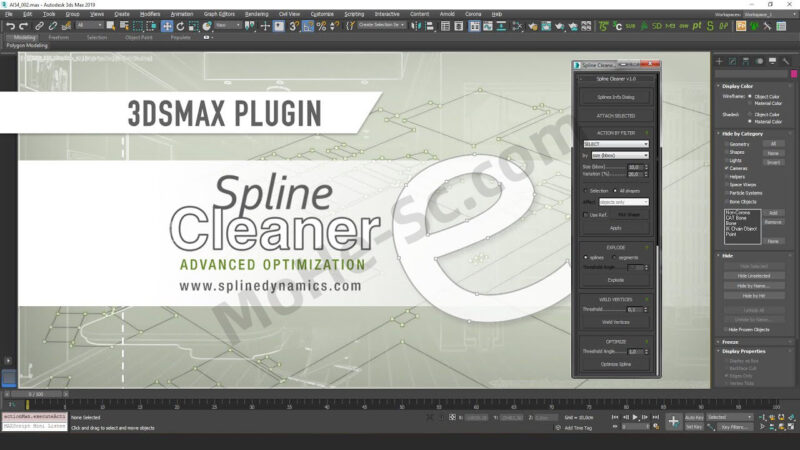Toggle the Angle Snap icon
The height and width of the screenshot is (450, 800).
tap(308, 26)
